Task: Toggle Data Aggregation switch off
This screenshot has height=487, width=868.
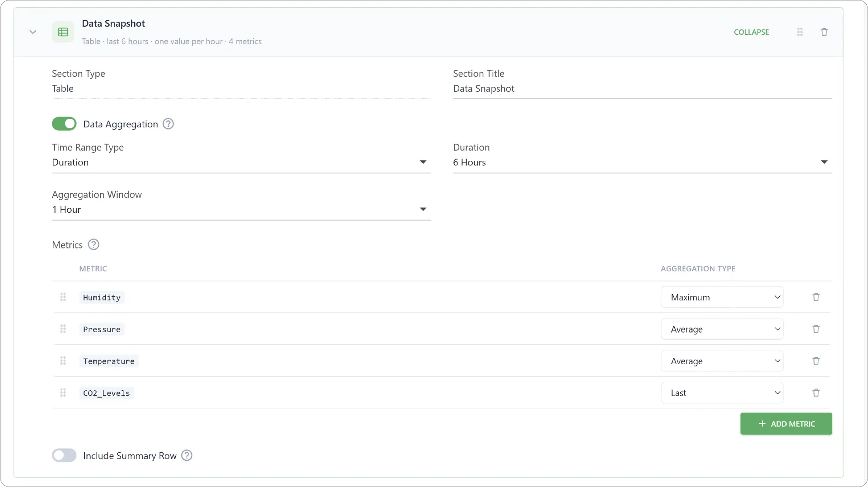Action: point(64,124)
